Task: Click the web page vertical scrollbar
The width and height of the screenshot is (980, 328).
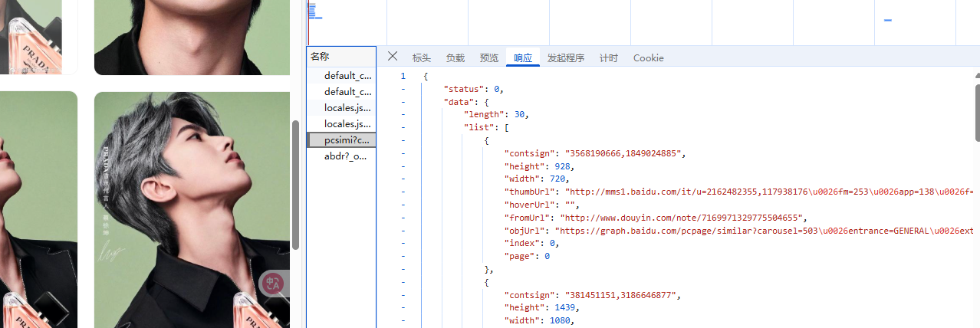Action: pos(295,184)
